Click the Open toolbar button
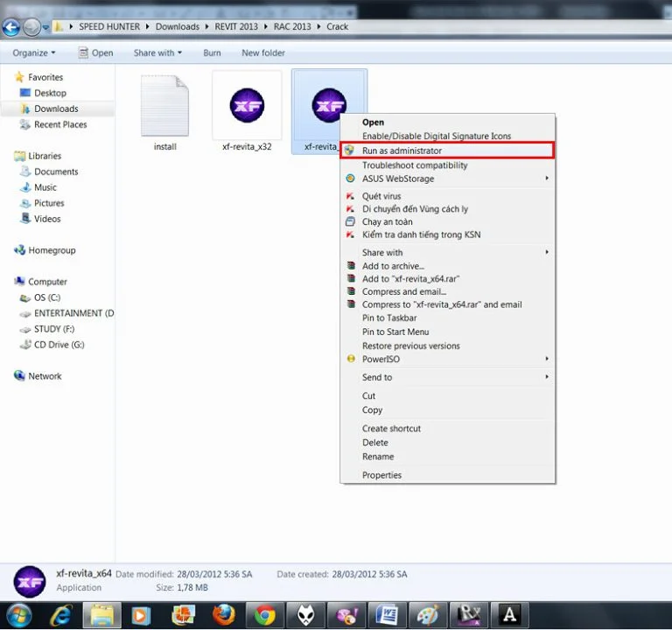 [x=96, y=53]
